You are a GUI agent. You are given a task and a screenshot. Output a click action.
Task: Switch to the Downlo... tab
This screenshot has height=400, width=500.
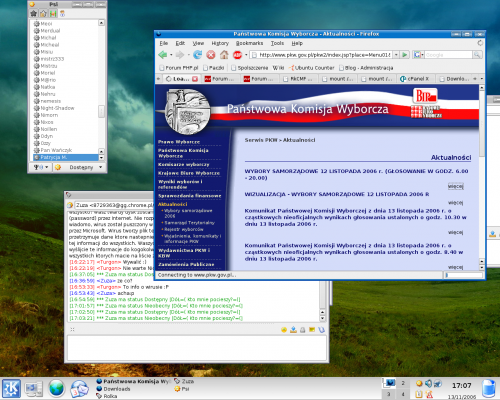(454, 79)
